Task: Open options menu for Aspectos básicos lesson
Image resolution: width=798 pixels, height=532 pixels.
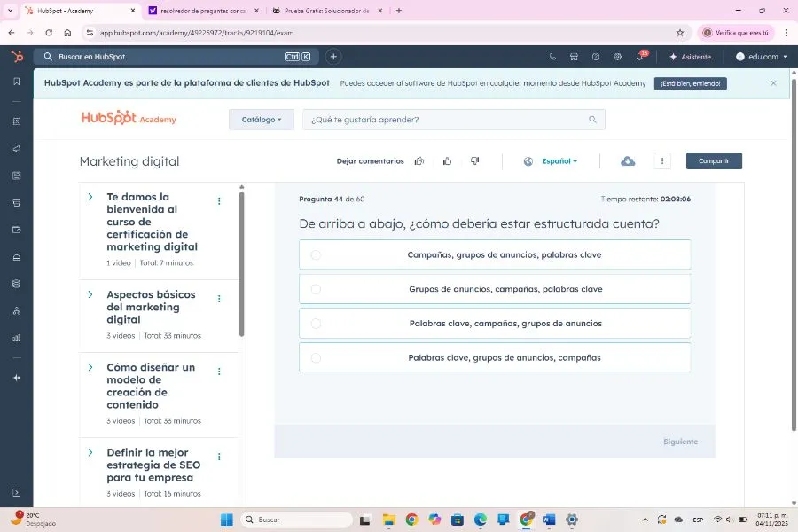Action: click(x=219, y=299)
